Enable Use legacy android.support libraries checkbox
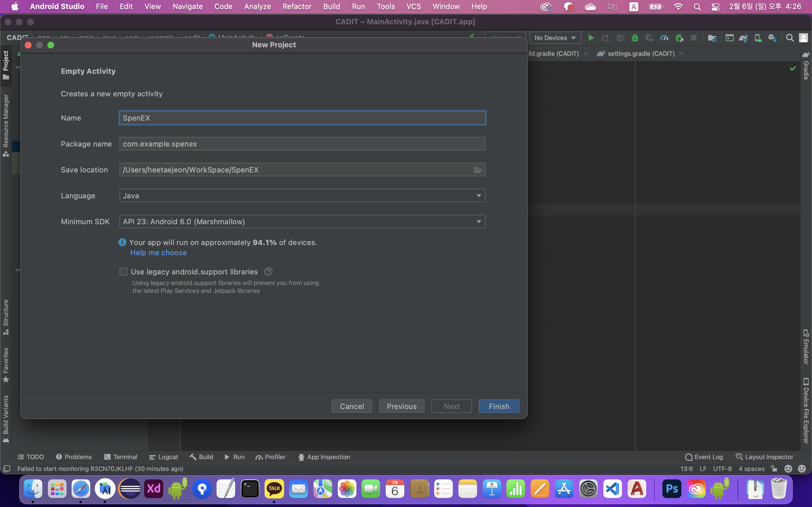812x507 pixels. (x=123, y=272)
